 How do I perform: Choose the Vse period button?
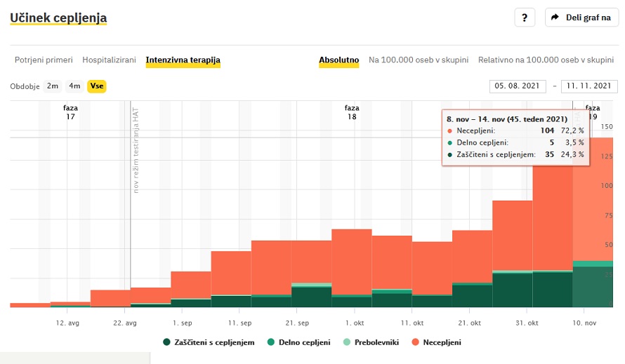pos(97,86)
